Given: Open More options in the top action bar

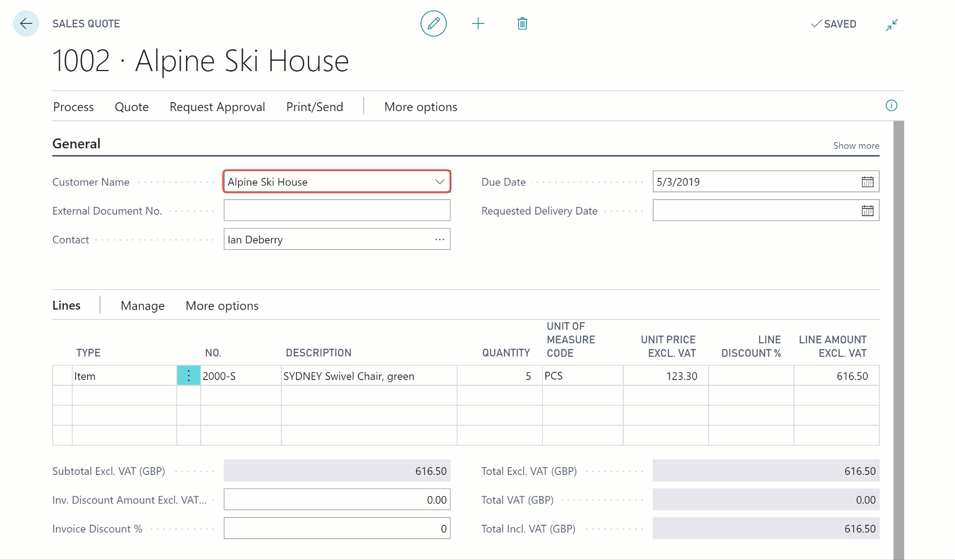Looking at the screenshot, I should click(421, 107).
